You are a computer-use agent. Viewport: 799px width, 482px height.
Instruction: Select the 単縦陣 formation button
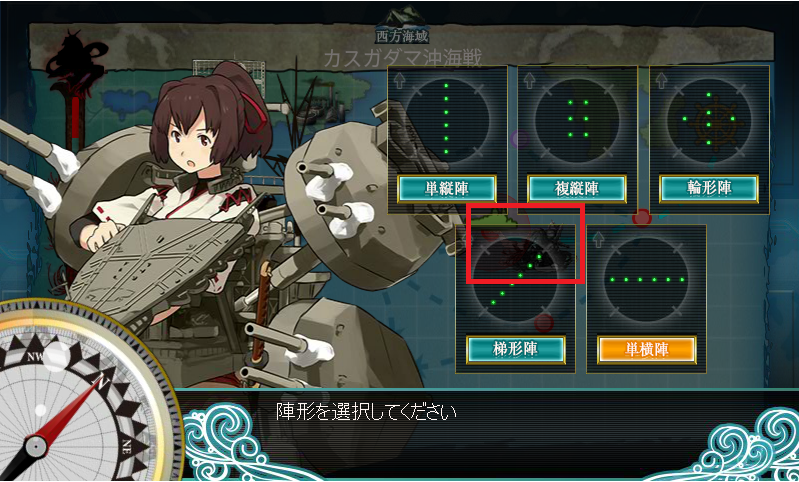[x=446, y=189]
